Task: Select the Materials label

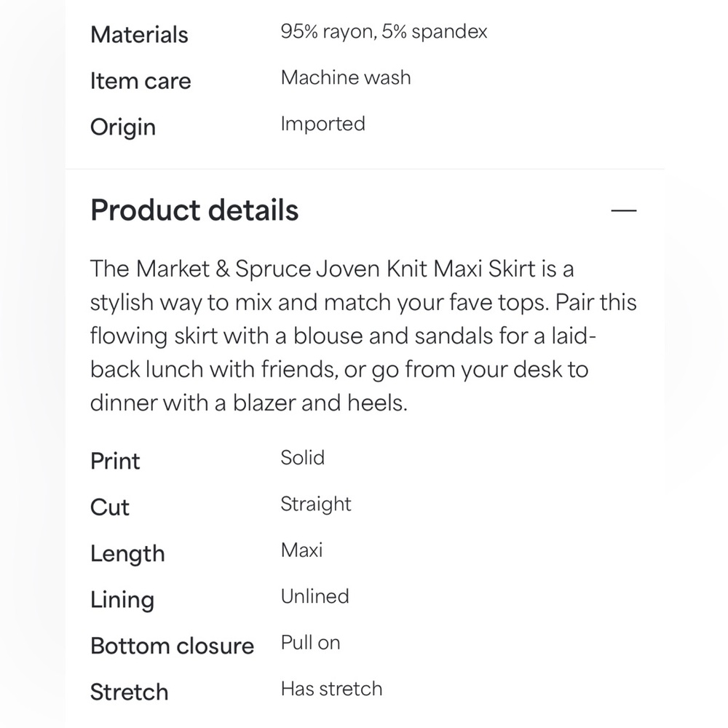Action: [x=139, y=34]
